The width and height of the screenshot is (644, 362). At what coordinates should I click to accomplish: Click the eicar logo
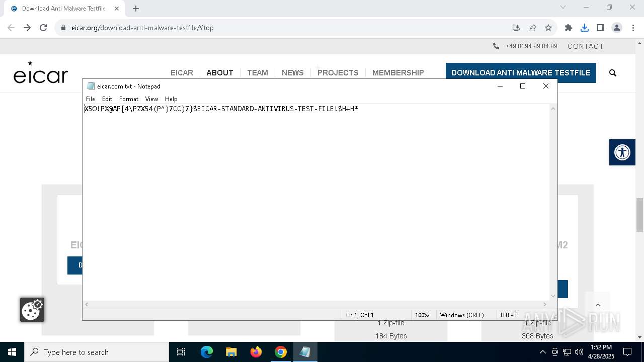[41, 72]
